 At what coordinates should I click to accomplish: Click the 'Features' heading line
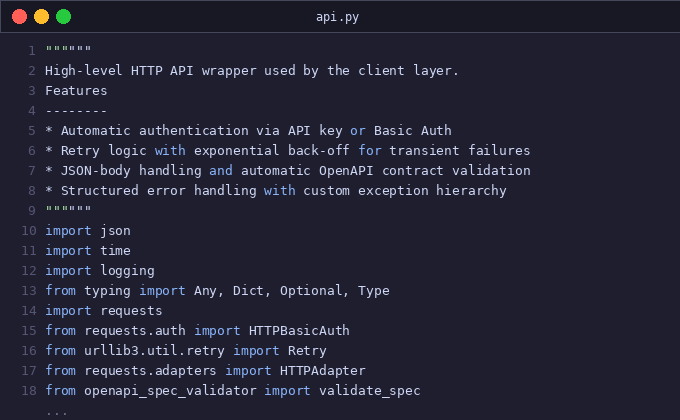pos(76,91)
